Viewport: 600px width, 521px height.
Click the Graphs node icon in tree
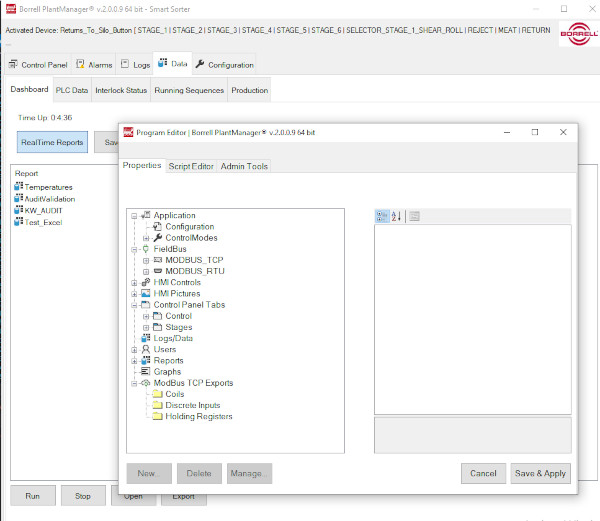coord(146,371)
